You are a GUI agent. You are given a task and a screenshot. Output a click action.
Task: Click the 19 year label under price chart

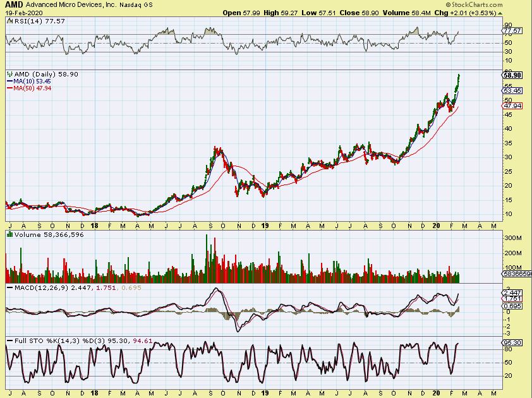(265, 226)
